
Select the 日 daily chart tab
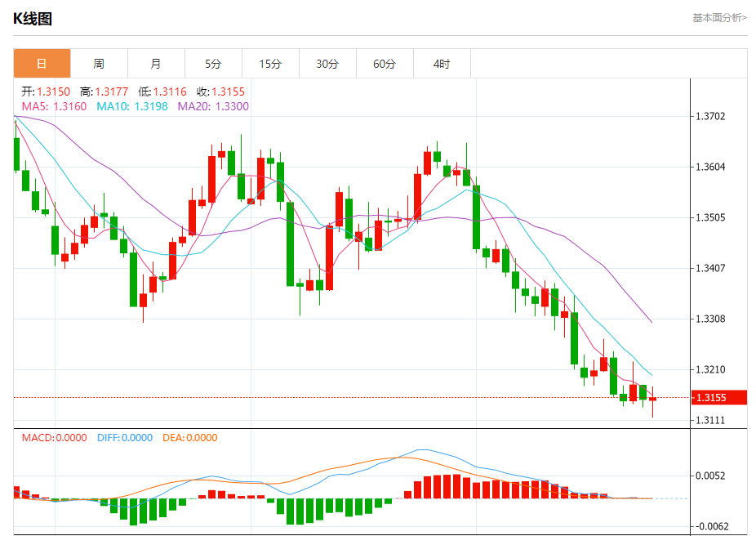42,63
